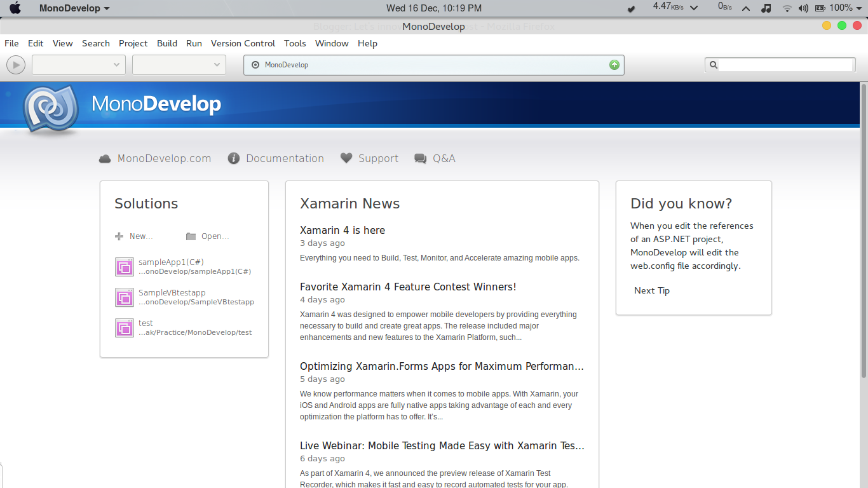Click the Run play button in the toolbar
868x488 pixels.
[16, 65]
